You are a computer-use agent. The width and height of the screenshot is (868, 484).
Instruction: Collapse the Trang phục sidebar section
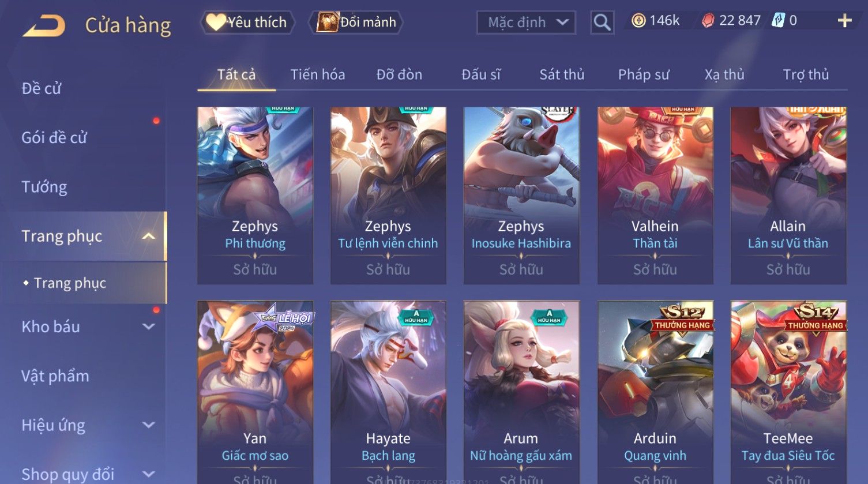(x=148, y=237)
